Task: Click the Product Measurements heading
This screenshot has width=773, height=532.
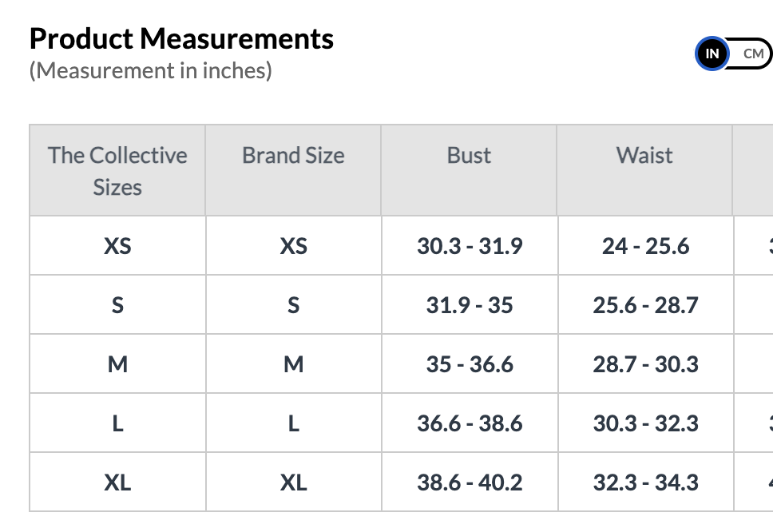Action: [181, 38]
